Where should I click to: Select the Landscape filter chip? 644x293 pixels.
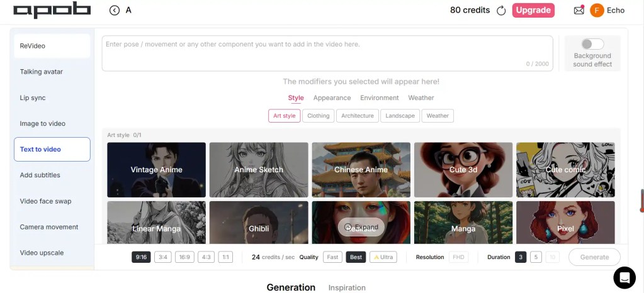tap(400, 116)
